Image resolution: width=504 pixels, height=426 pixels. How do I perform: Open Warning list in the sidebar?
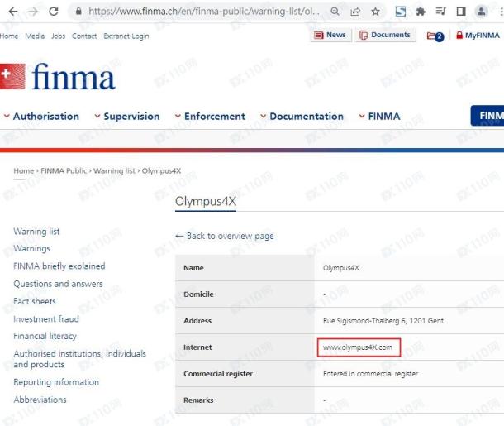tap(36, 232)
